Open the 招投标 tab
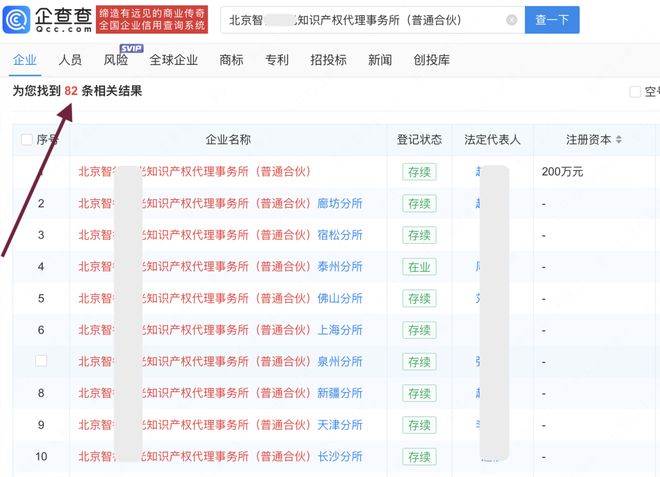This screenshot has height=477, width=660. coord(328,60)
